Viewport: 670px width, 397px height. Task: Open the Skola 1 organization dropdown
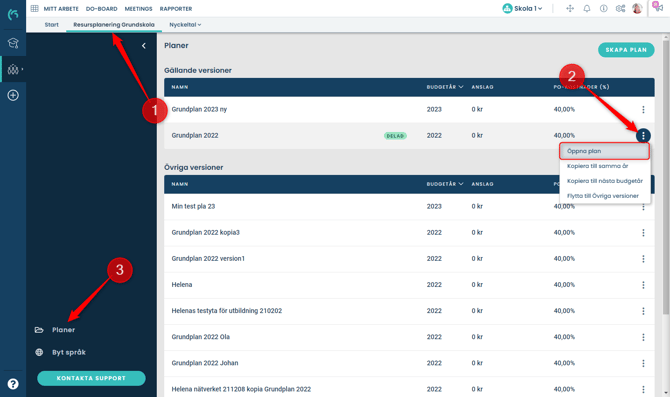click(522, 9)
